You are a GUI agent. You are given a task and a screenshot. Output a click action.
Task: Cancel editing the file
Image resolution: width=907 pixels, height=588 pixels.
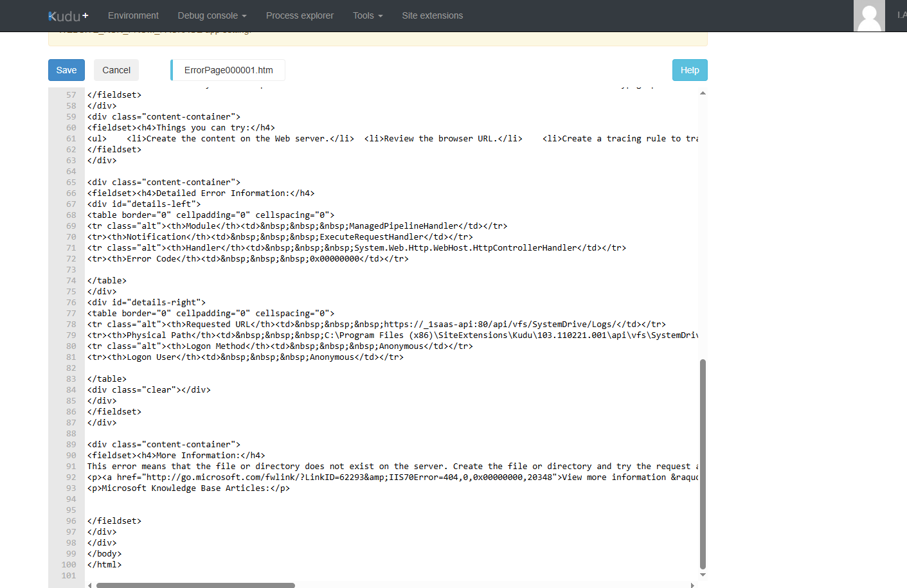[116, 70]
